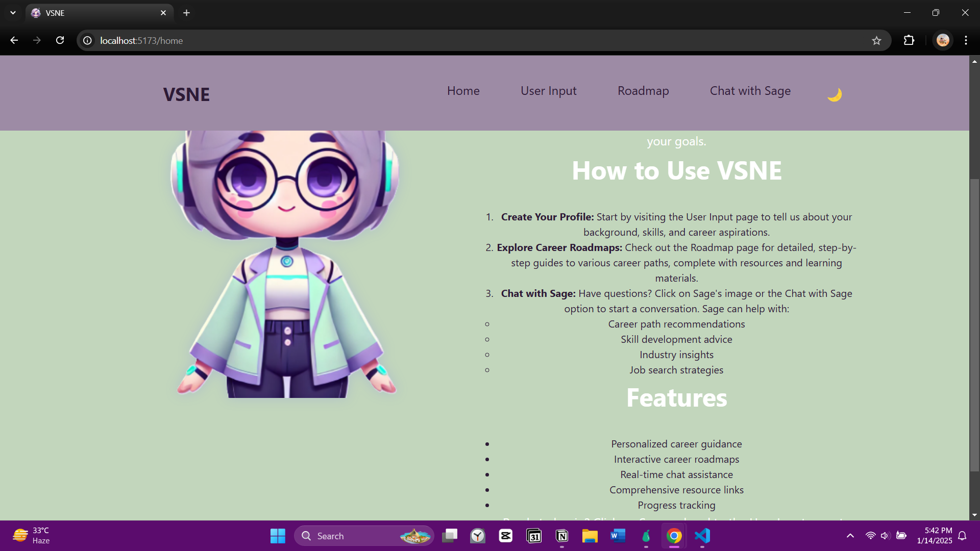The height and width of the screenshot is (551, 980).
Task: View the site information icon in address bar
Action: click(88, 40)
